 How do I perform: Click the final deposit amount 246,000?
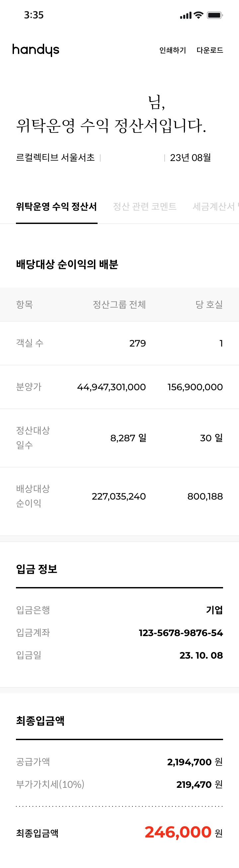[178, 832]
